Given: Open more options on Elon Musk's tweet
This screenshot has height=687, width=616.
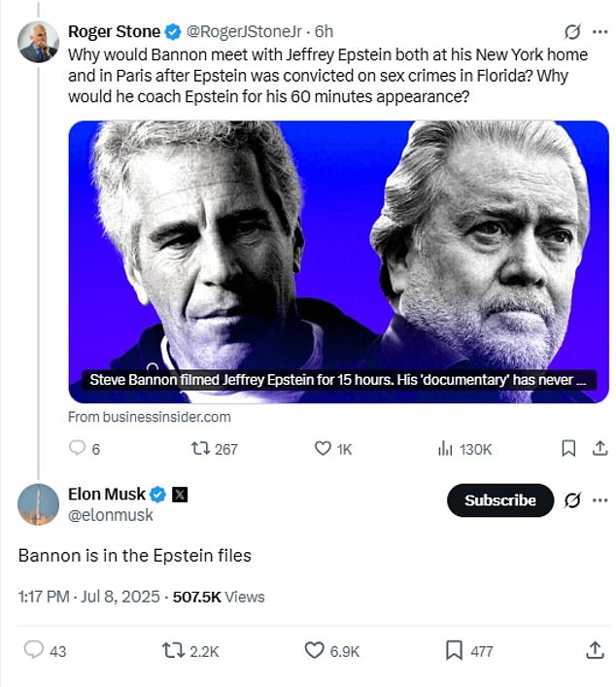Looking at the screenshot, I should (599, 499).
